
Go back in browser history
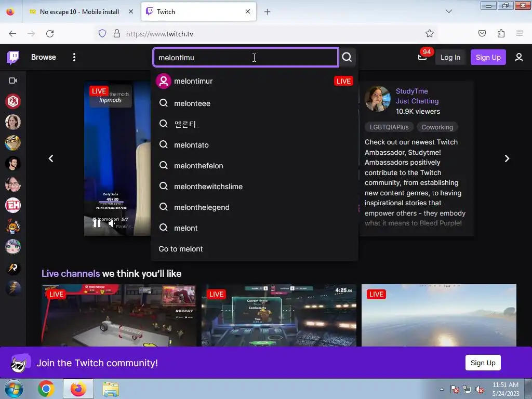point(12,34)
